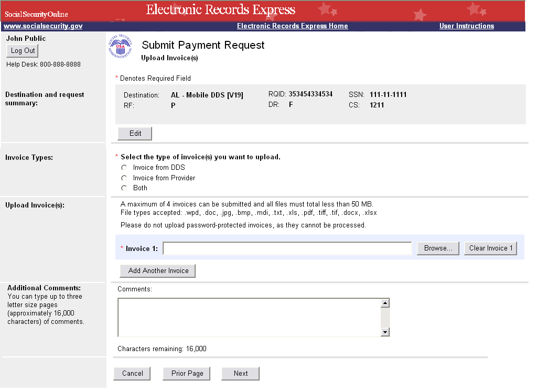Choose the Both invoice type radio button
Image resolution: width=538 pixels, height=392 pixels.
(124, 188)
